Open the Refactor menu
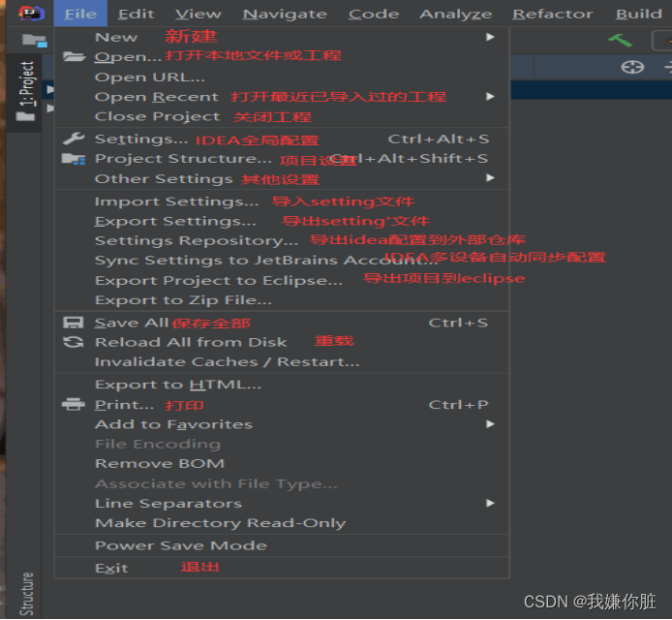The width and height of the screenshot is (672, 620). [x=553, y=14]
